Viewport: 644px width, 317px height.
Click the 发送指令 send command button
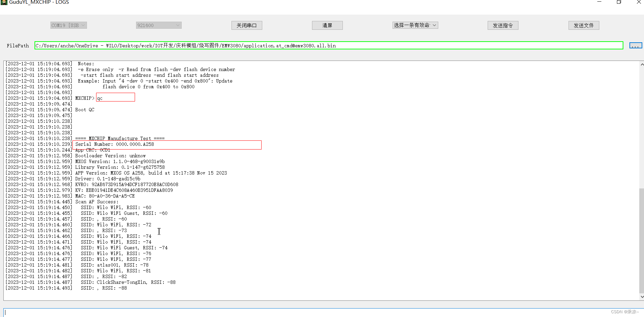pyautogui.click(x=503, y=25)
